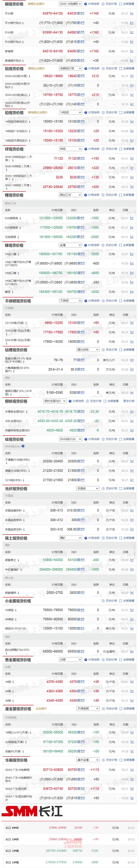The width and height of the screenshot is (140, 868).
Task: Open the 锌锭 dropdown in zinc section
Action: coord(70,149)
